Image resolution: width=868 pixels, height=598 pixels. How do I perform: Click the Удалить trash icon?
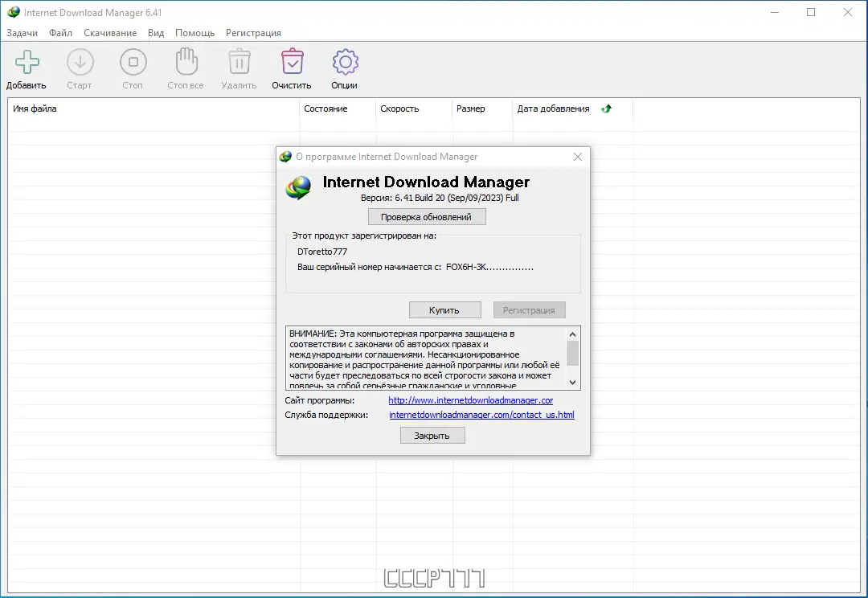238,61
